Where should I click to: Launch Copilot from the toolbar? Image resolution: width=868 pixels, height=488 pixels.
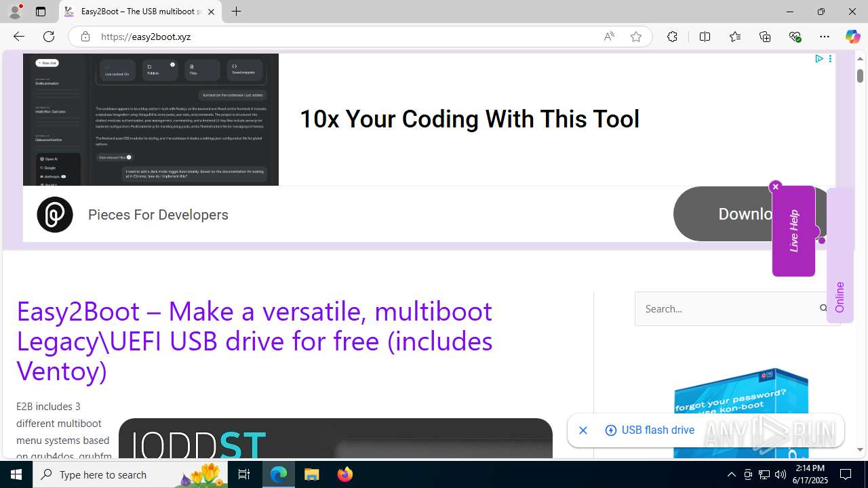tap(852, 37)
